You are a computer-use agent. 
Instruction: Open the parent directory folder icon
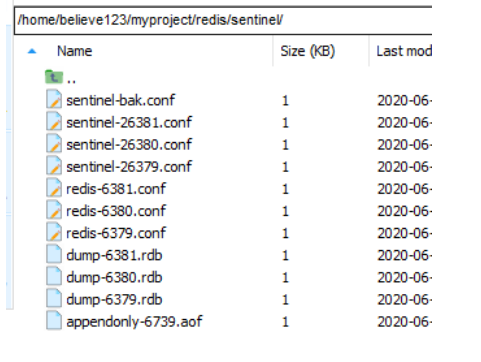click(x=54, y=77)
